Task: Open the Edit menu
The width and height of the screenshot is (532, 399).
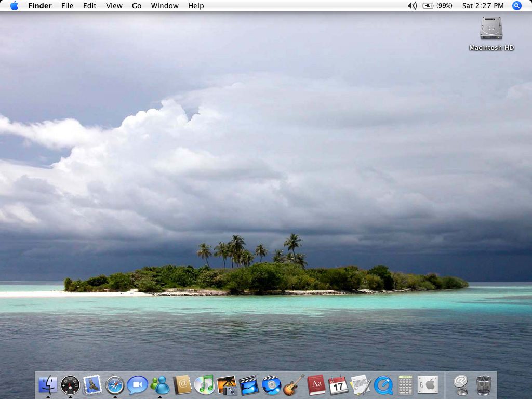Action: click(x=89, y=6)
